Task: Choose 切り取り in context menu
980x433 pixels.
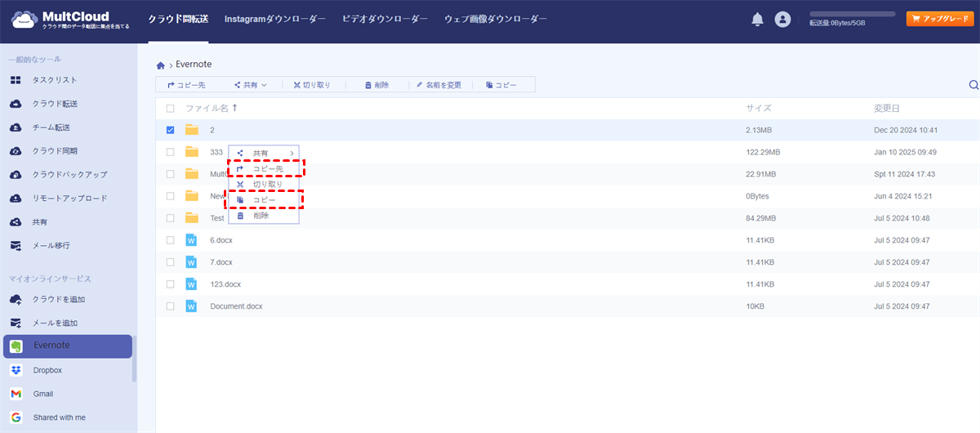Action: pyautogui.click(x=264, y=185)
